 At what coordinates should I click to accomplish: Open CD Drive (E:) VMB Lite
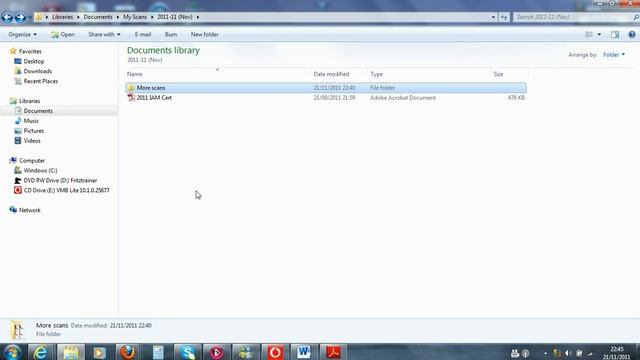pyautogui.click(x=66, y=191)
